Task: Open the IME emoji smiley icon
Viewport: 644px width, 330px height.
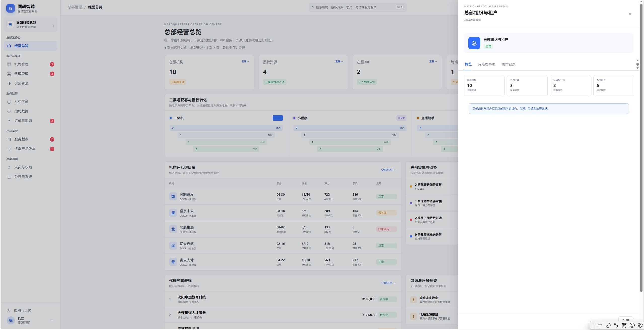Action: pos(632,325)
